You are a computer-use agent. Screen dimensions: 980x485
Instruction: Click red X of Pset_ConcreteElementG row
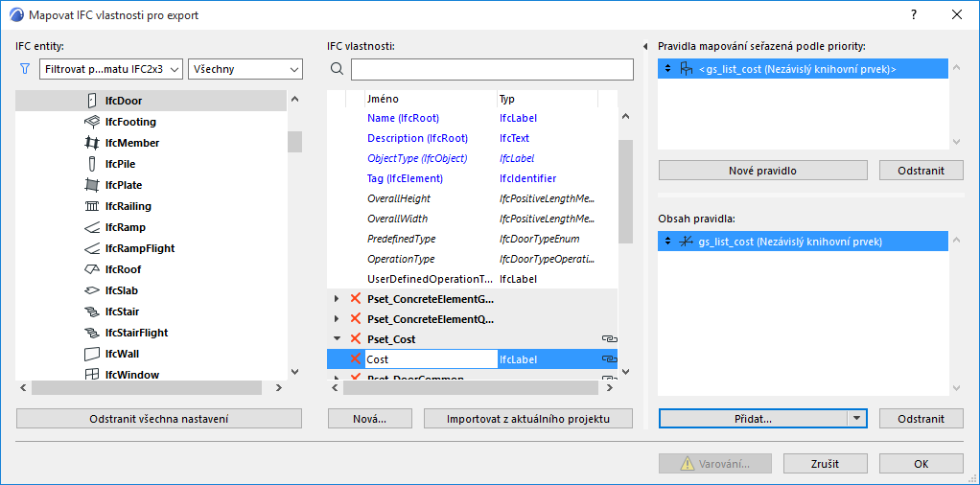pos(356,299)
